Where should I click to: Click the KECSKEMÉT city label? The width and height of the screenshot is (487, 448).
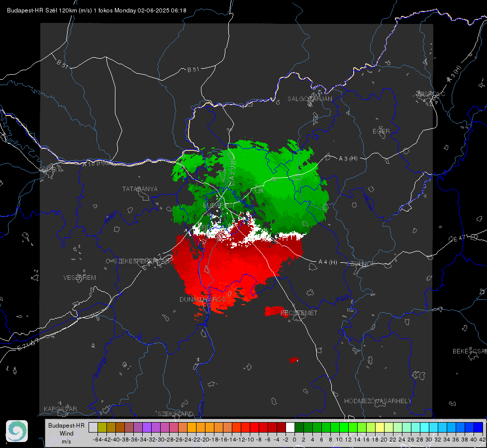pyautogui.click(x=299, y=313)
